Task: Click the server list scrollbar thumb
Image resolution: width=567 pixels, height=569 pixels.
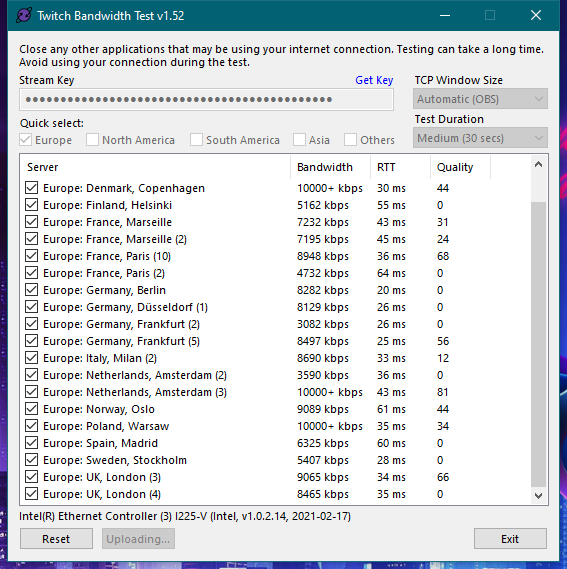Action: [539, 344]
